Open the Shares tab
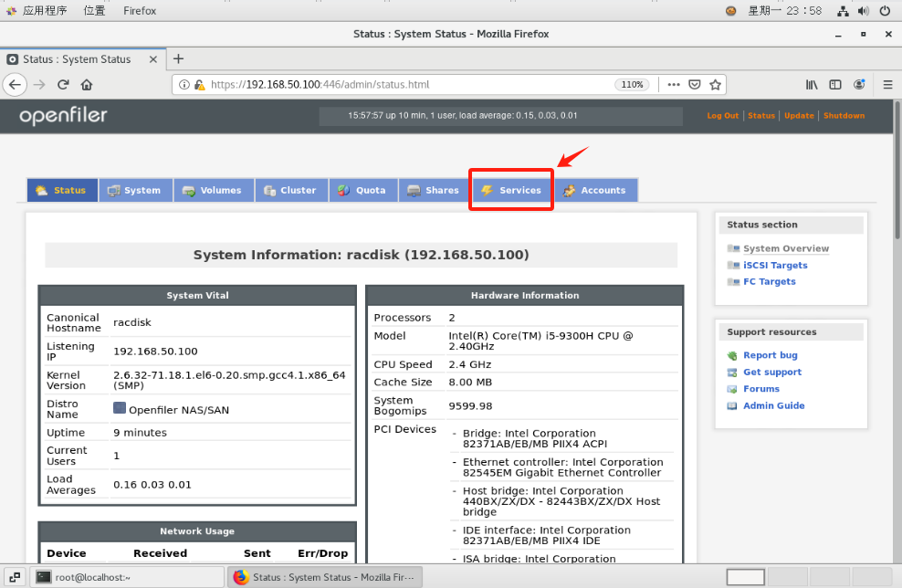The image size is (902, 588). (435, 191)
